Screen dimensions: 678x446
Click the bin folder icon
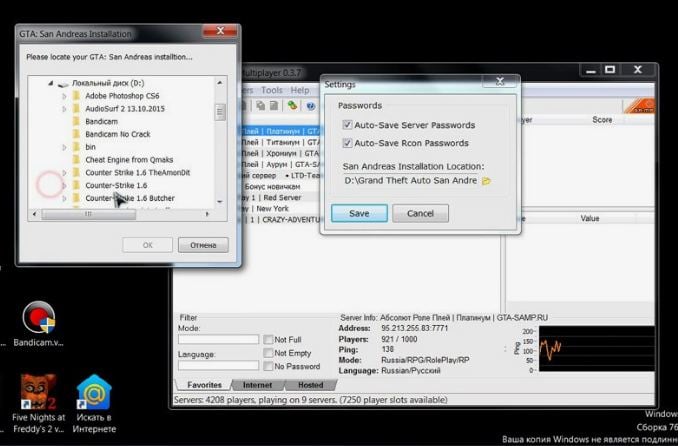[x=77, y=147]
